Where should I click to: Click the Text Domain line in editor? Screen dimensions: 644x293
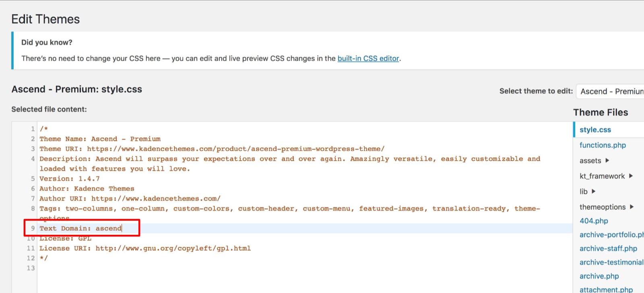click(x=80, y=228)
